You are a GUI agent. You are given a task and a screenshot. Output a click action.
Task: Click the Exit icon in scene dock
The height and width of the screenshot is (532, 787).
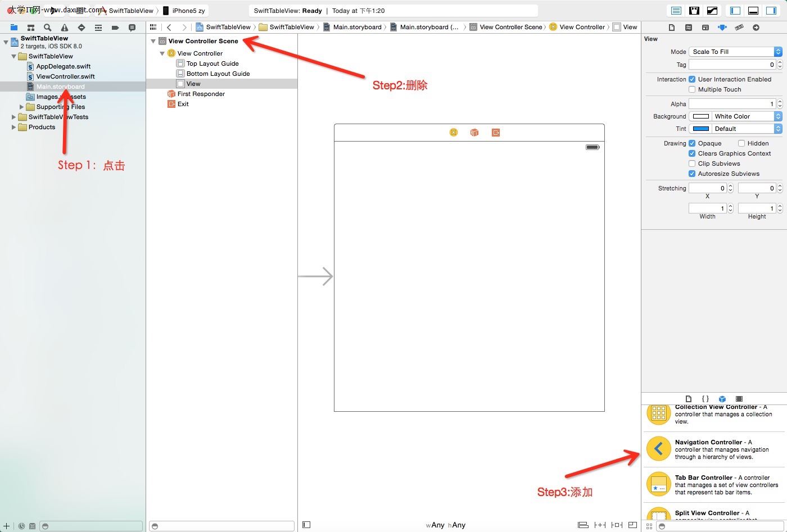coord(495,133)
